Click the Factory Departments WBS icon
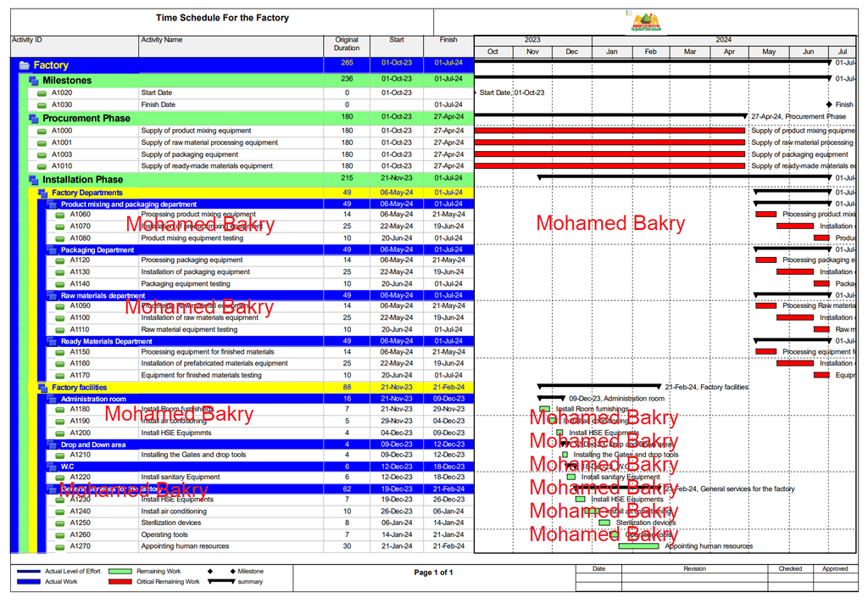 (x=42, y=193)
